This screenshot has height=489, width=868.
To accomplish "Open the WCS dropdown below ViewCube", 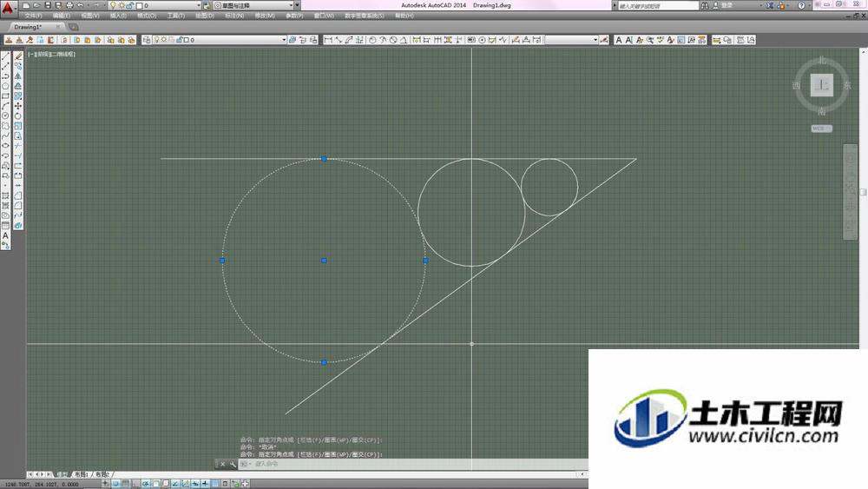I will (821, 129).
